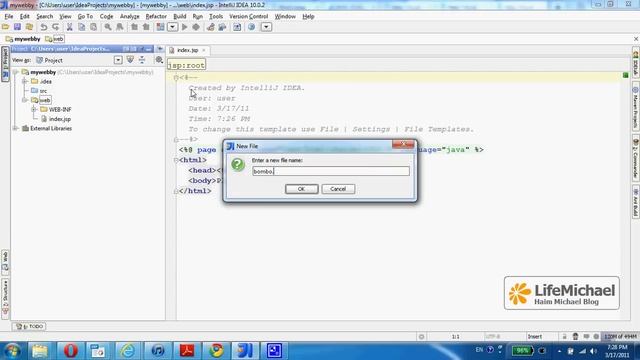Click the Redo toolbar icon
This screenshot has height=360, width=640.
pos(56,27)
